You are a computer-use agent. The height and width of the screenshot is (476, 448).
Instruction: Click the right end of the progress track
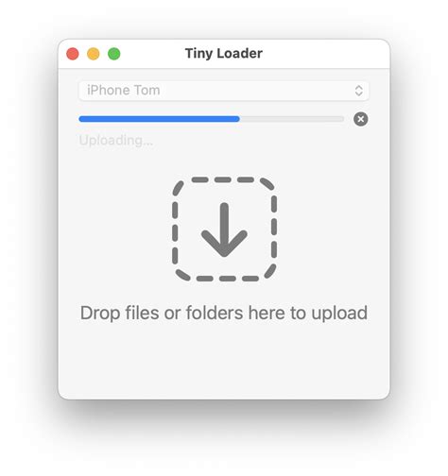tap(340, 119)
